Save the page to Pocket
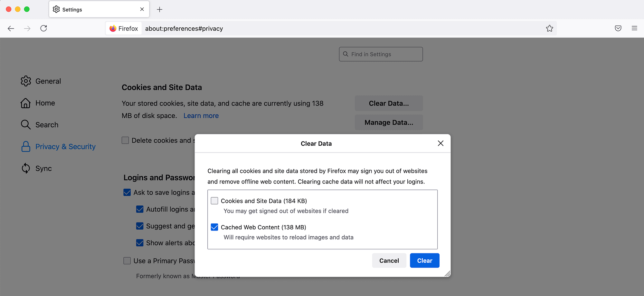This screenshot has height=296, width=644. pos(618,28)
